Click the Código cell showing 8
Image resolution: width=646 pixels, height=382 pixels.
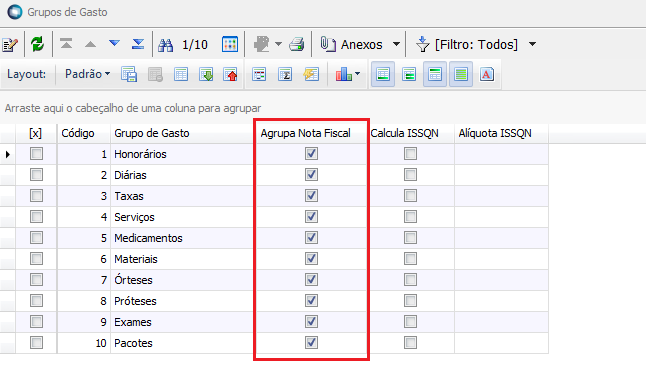coord(84,301)
